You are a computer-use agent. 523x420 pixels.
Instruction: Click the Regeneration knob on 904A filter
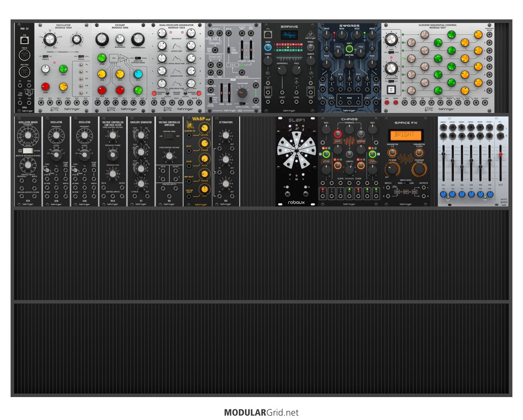(x=113, y=173)
